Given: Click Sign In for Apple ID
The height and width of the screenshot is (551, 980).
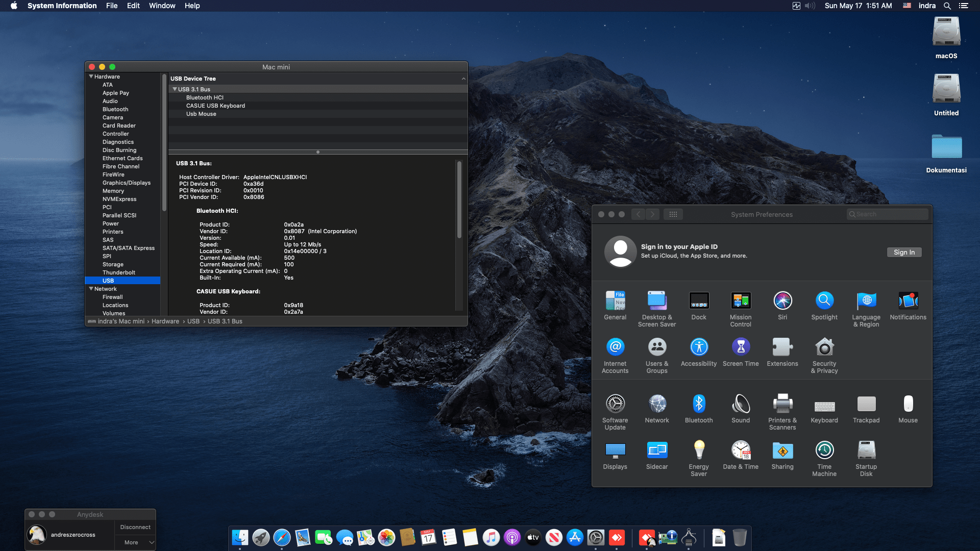Looking at the screenshot, I should (x=904, y=252).
